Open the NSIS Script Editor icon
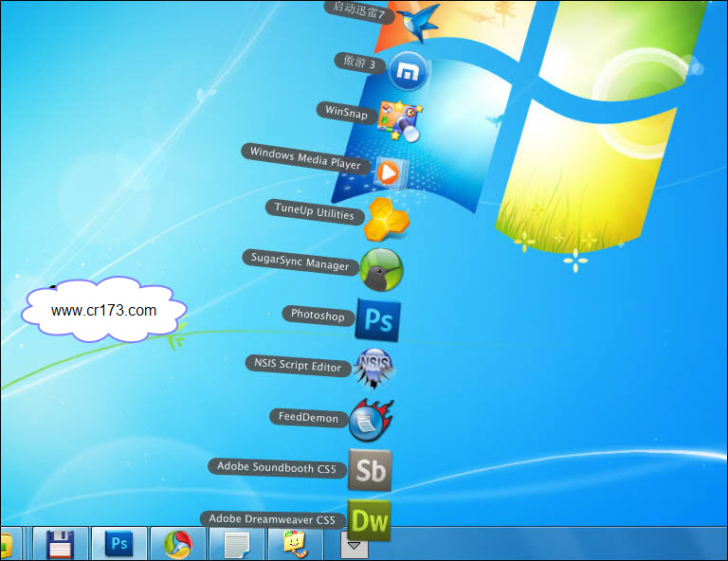 click(373, 369)
